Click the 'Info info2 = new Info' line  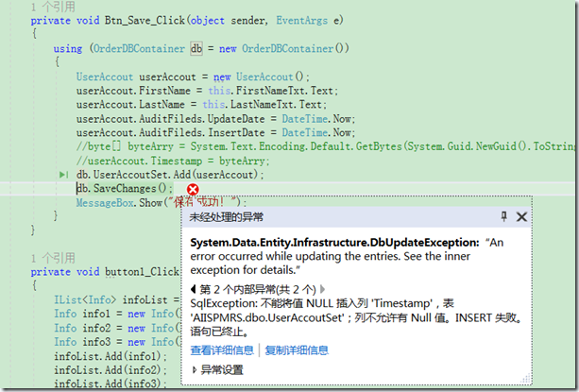pos(117,328)
